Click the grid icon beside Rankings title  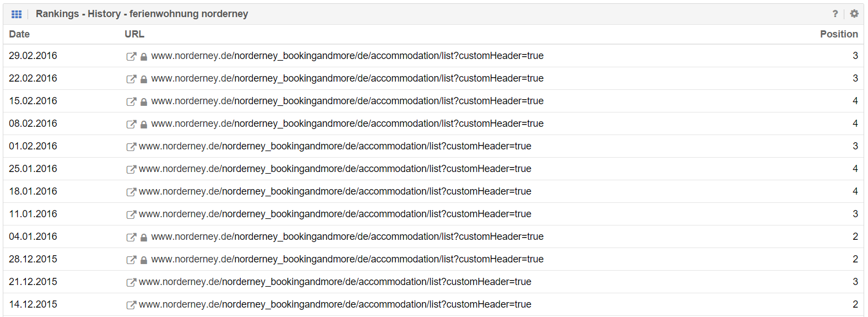[17, 14]
